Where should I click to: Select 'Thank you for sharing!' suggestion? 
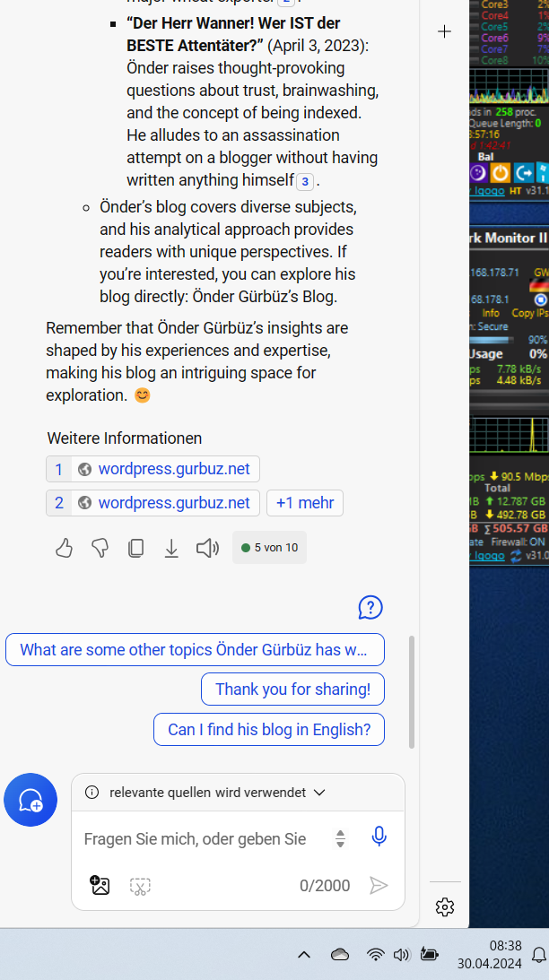(292, 689)
